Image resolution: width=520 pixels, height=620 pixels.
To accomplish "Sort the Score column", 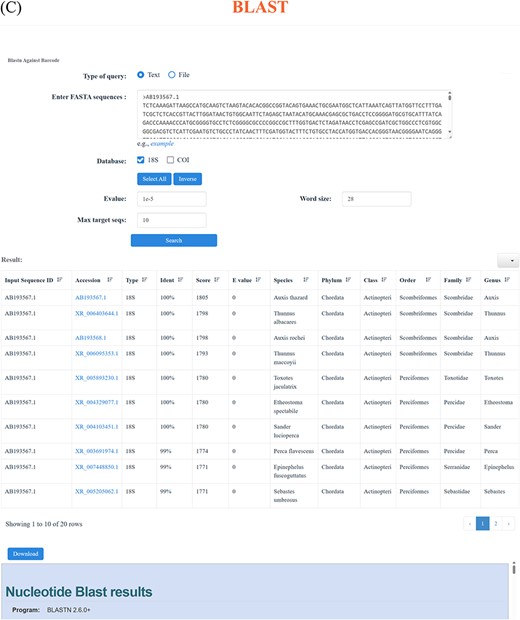I will (x=217, y=280).
